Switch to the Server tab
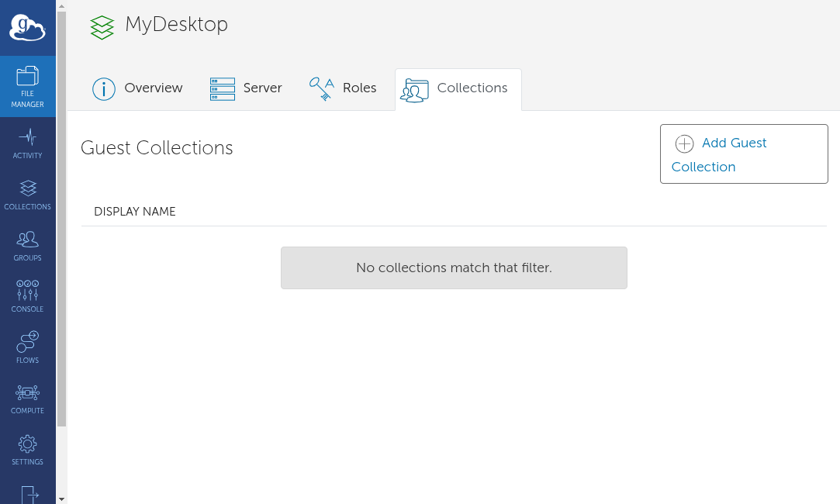This screenshot has height=504, width=840. [x=246, y=88]
